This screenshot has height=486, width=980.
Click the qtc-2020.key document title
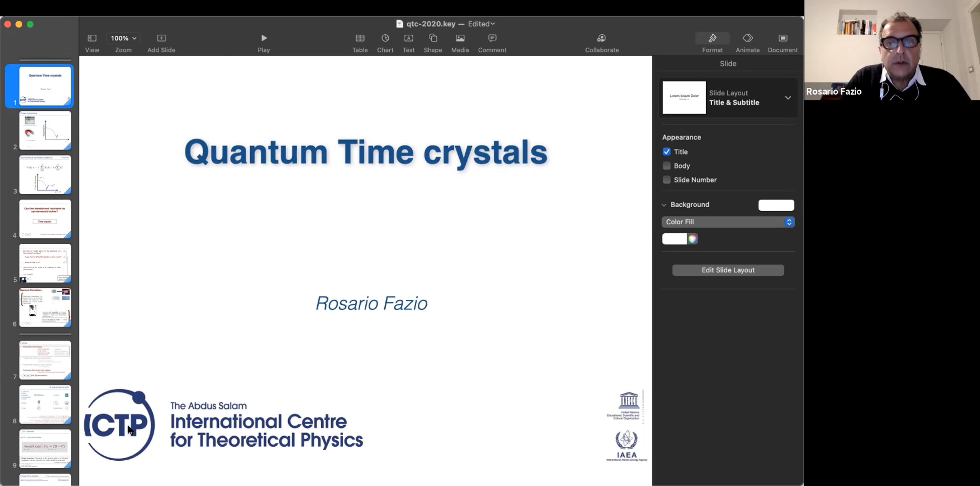431,24
